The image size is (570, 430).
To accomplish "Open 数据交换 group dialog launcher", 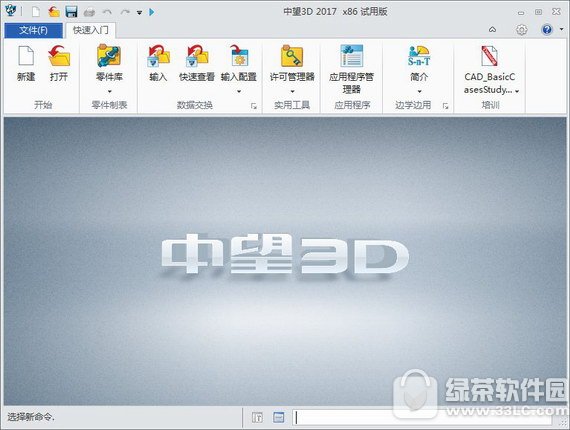I will (254, 106).
